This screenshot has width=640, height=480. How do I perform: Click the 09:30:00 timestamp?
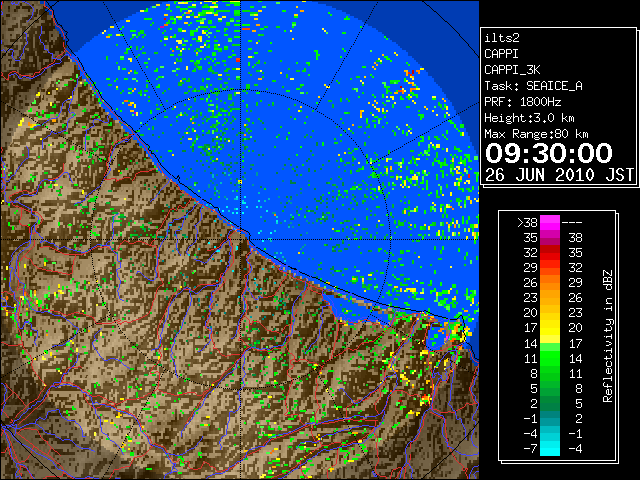549,153
